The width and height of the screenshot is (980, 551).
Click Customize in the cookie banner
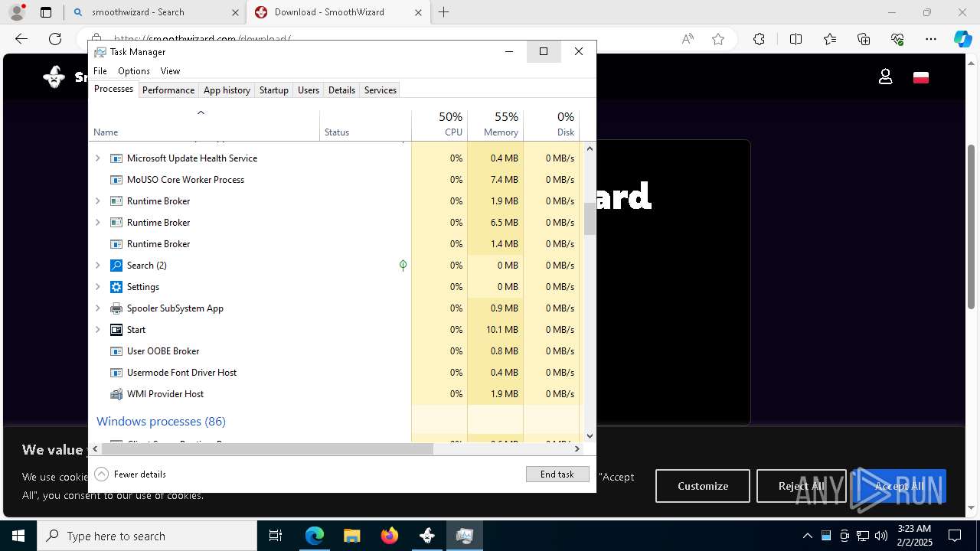(703, 486)
